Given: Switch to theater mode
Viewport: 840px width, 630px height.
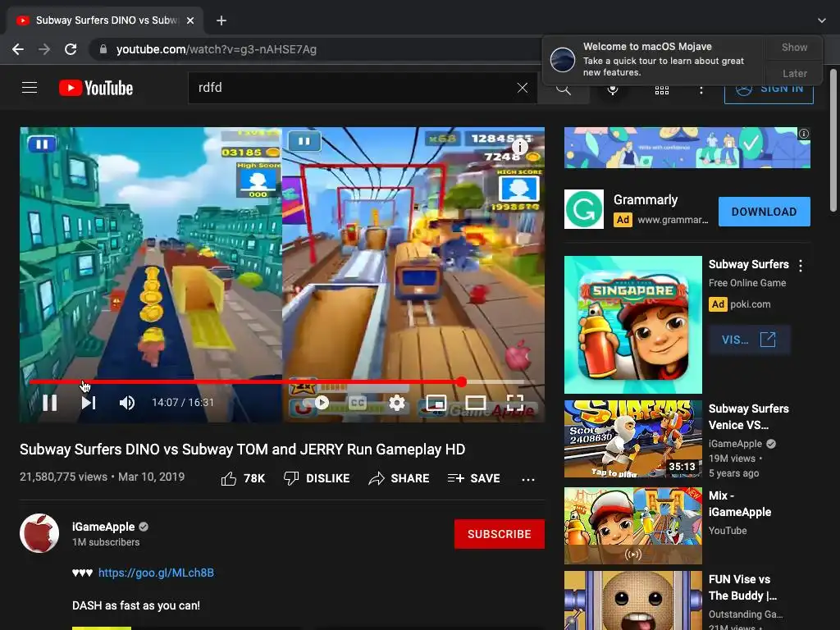Looking at the screenshot, I should (475, 402).
